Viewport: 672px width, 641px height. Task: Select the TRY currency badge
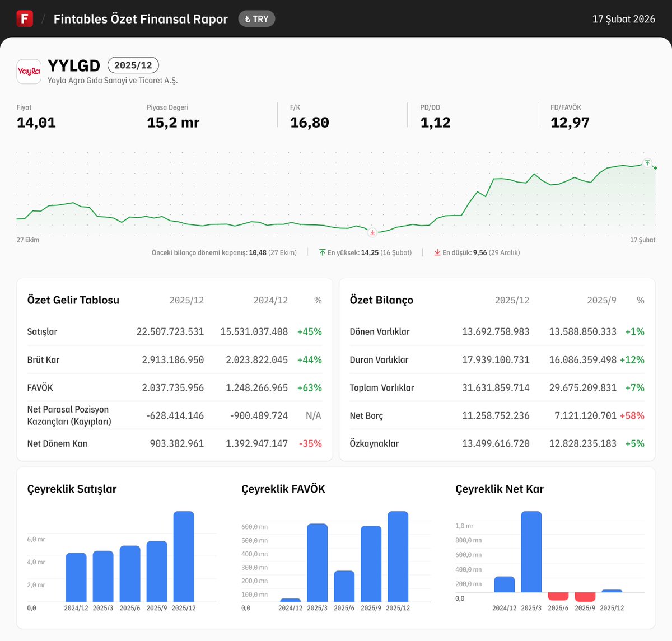tap(256, 19)
